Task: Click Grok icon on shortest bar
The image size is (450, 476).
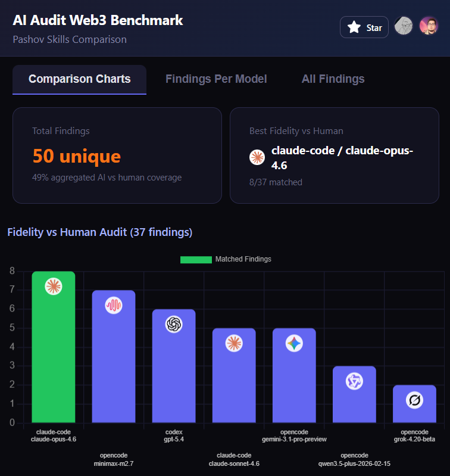Action: 414,400
